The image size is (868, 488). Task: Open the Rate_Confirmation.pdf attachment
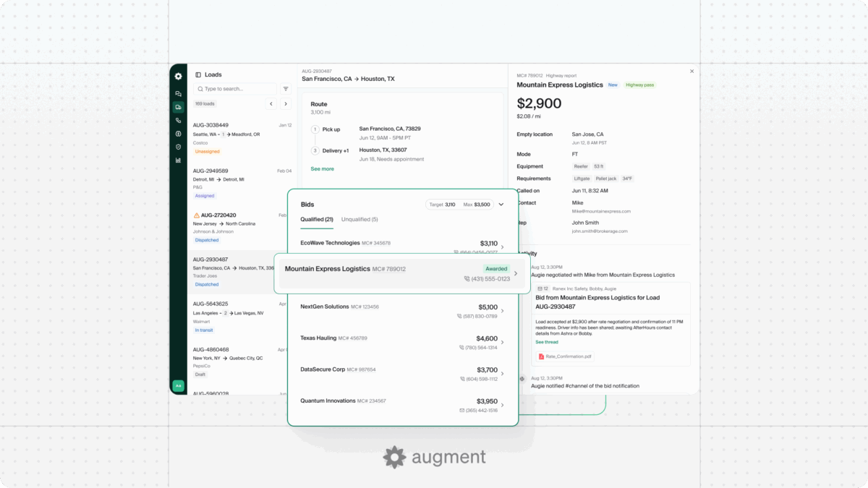[x=565, y=356]
